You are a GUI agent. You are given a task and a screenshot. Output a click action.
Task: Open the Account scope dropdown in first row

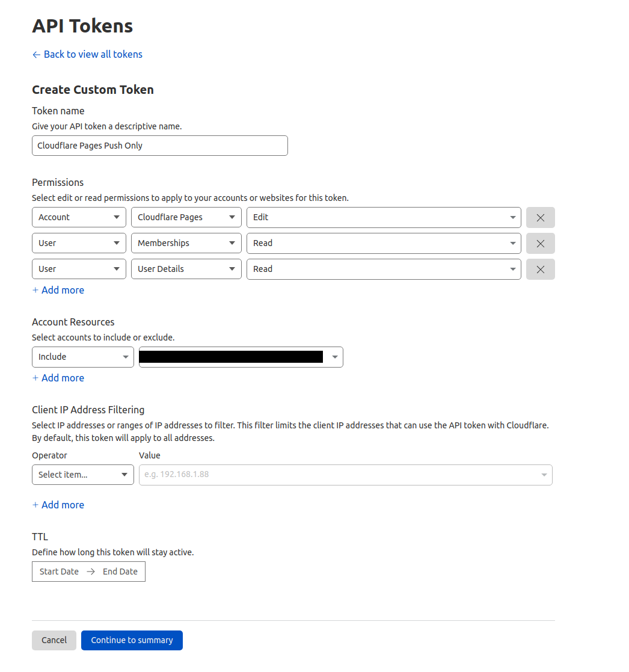79,217
